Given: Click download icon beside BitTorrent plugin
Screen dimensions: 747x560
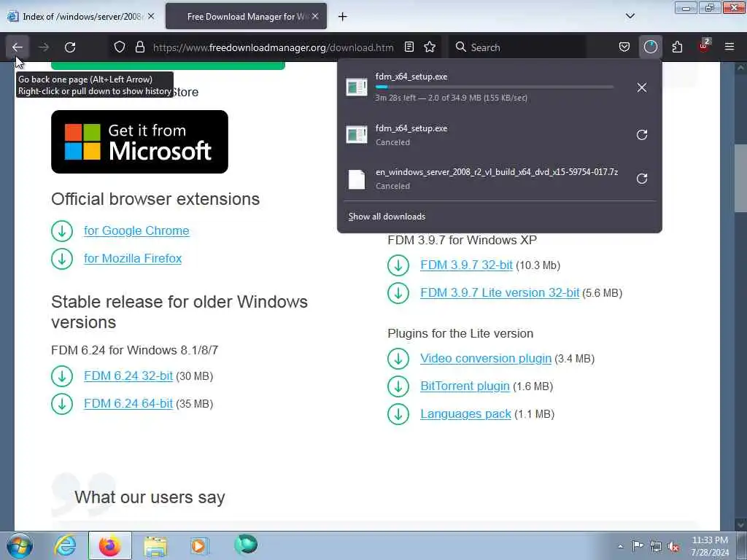Looking at the screenshot, I should coord(398,386).
